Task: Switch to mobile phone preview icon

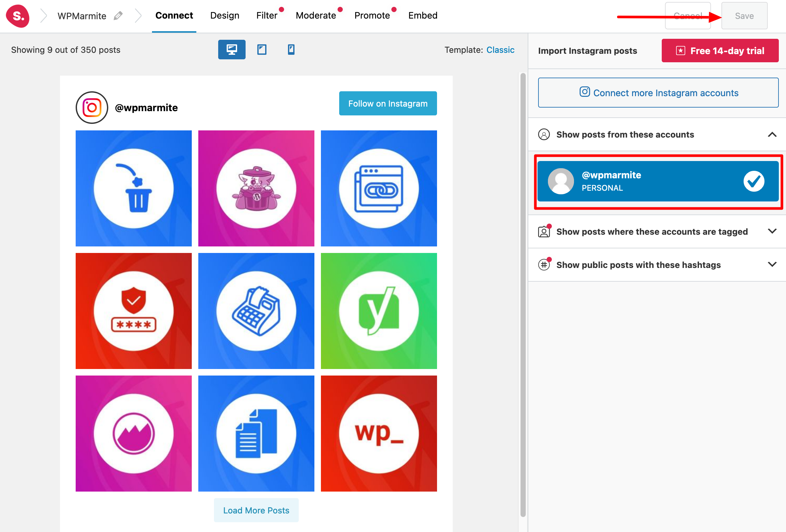Action: point(291,50)
